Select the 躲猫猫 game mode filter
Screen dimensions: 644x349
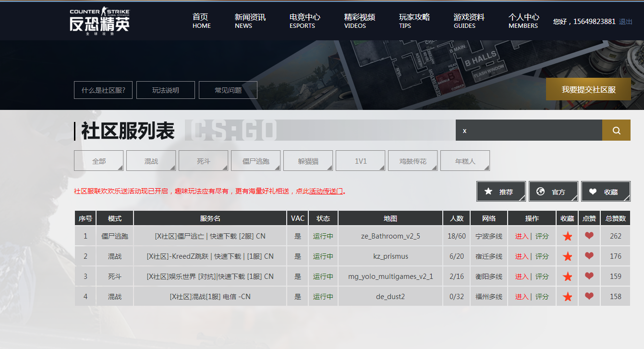(308, 160)
